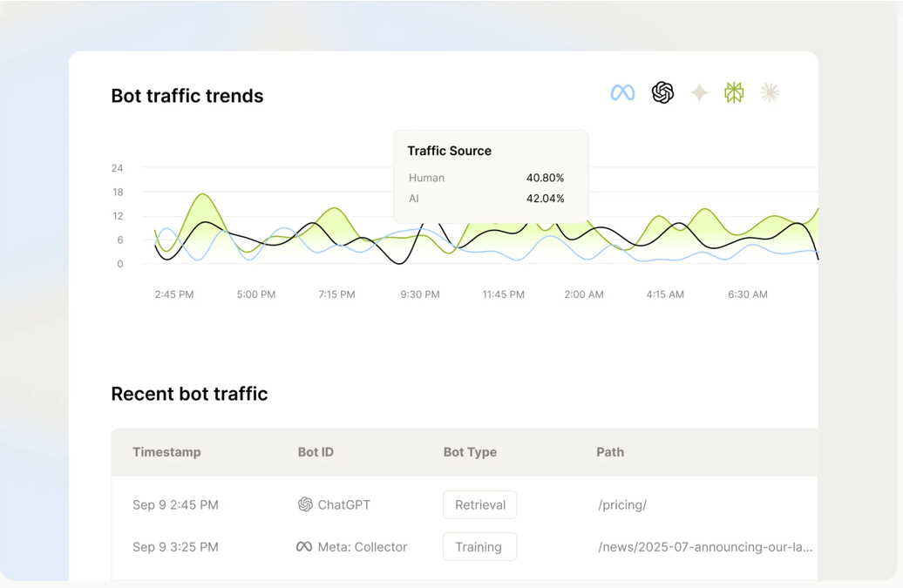This screenshot has width=903, height=588.
Task: Sort by the Bot Type column header
Action: click(470, 452)
